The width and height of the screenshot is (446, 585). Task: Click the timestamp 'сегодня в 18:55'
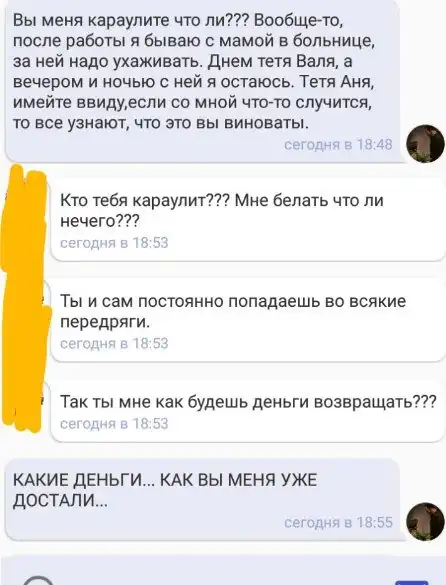tap(338, 522)
